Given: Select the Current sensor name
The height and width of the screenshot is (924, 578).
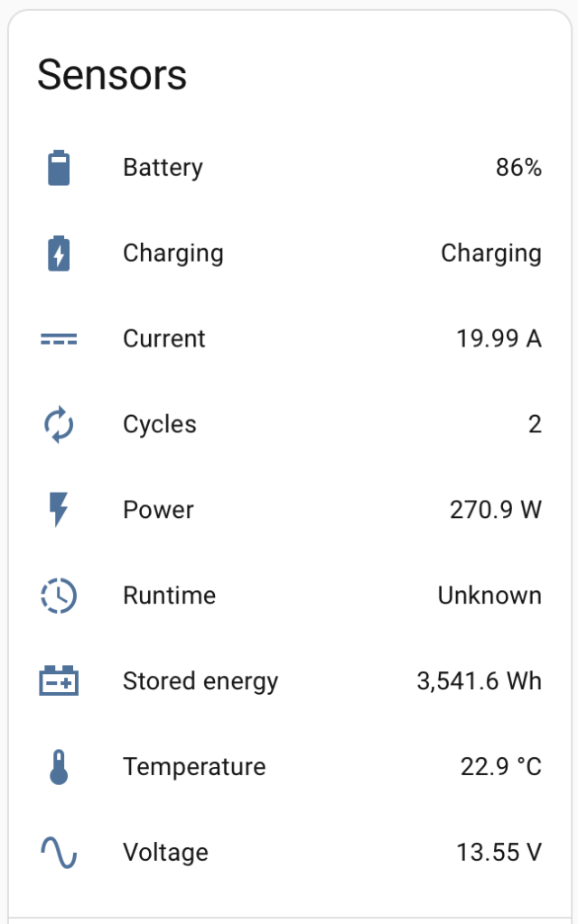Looking at the screenshot, I should point(164,339).
